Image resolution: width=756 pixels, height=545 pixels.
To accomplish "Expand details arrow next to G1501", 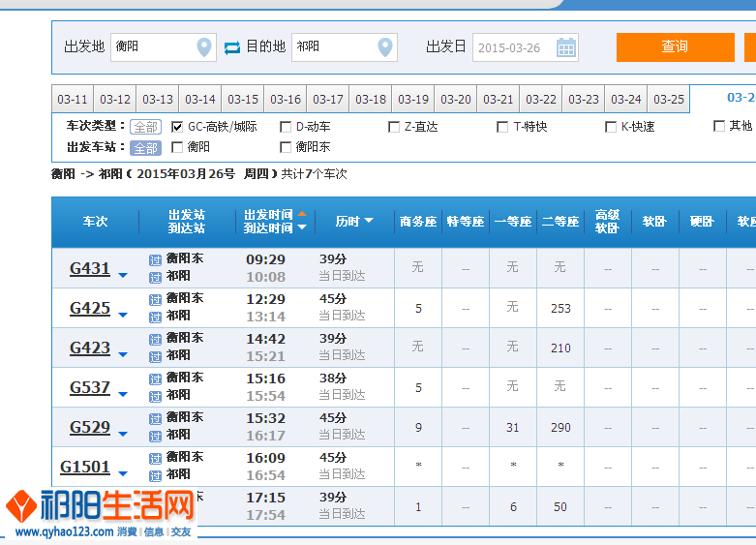I will pyautogui.click(x=123, y=473).
